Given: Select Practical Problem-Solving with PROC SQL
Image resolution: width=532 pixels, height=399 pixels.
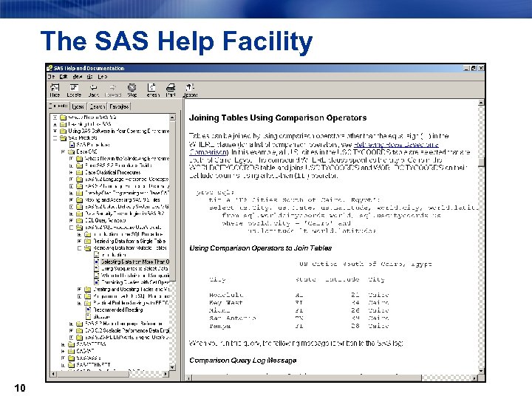Looking at the screenshot, I should 131,303.
